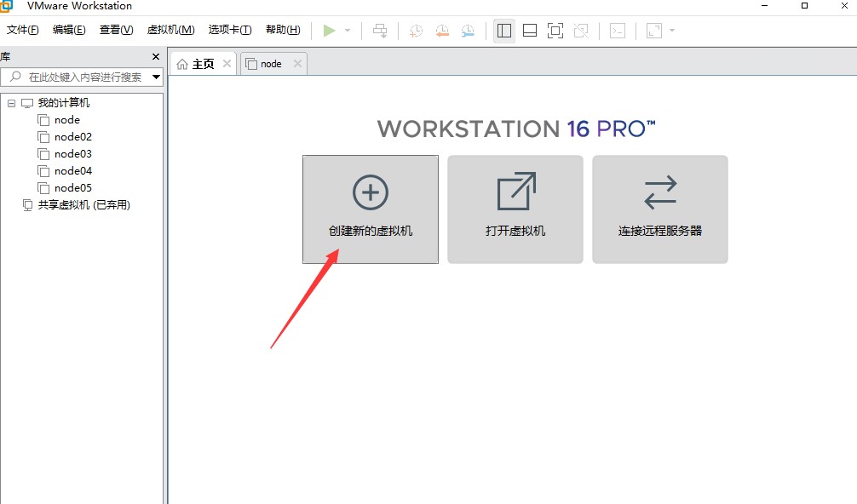Screen dimensions: 857x504
Task: Open the 查看(V) menu
Action: (117, 30)
